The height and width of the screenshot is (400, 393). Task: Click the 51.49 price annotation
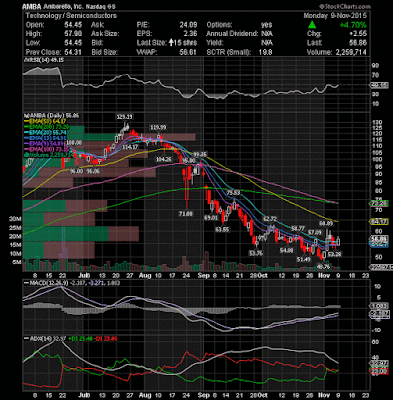304,259
